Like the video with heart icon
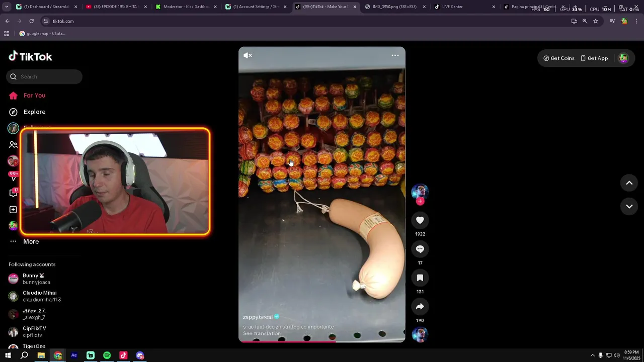The height and width of the screenshot is (362, 644). (x=420, y=220)
